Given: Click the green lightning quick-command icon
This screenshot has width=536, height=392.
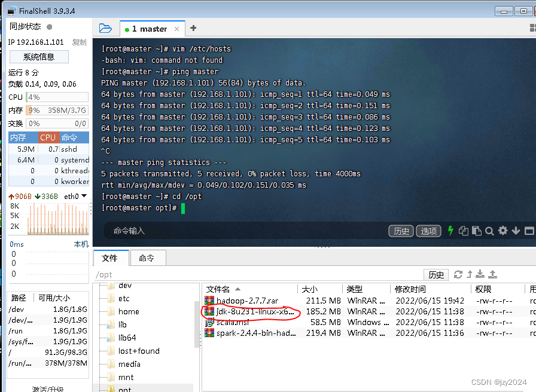Looking at the screenshot, I should click(x=450, y=231).
